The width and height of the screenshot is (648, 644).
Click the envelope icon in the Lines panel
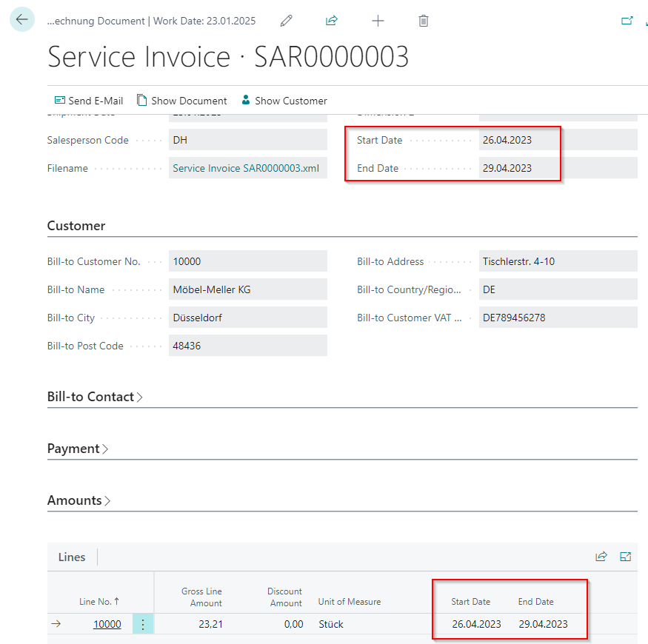point(626,557)
